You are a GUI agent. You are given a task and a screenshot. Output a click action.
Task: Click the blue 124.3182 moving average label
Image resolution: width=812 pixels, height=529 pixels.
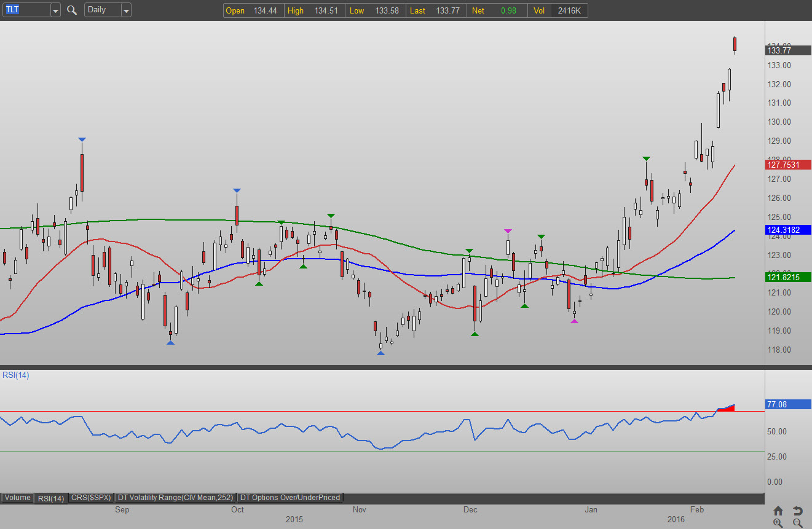click(788, 230)
